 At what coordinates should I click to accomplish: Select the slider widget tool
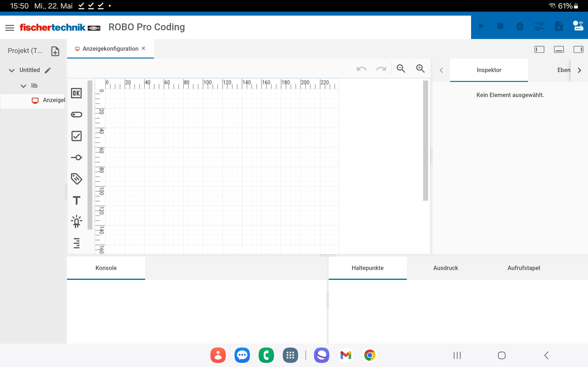76,158
